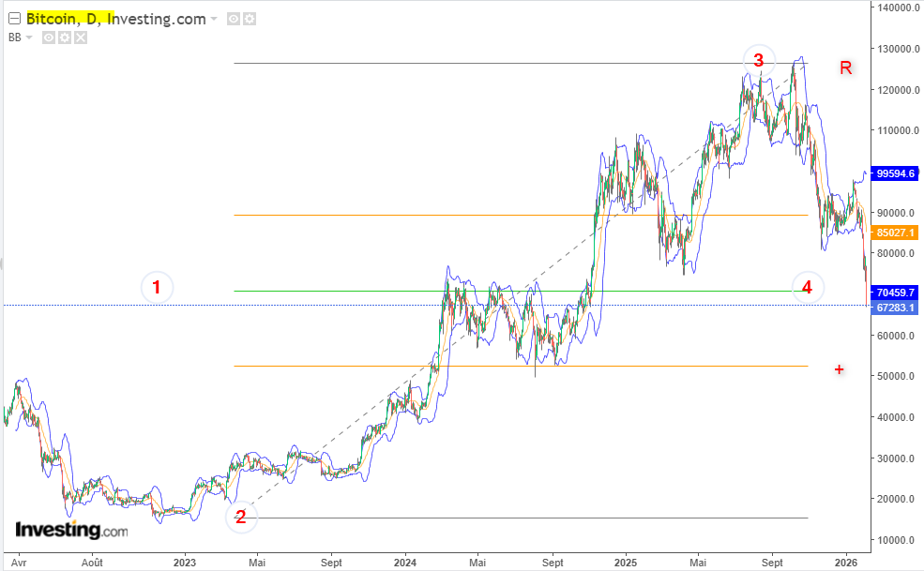
Task: Open the BB indicator dropdown arrow
Action: (29, 38)
